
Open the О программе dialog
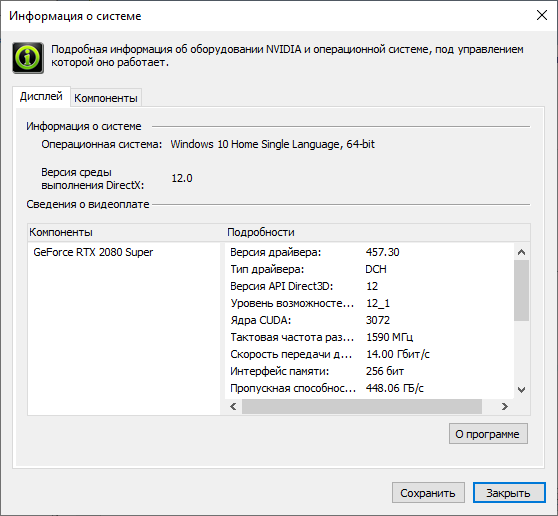[x=488, y=434]
